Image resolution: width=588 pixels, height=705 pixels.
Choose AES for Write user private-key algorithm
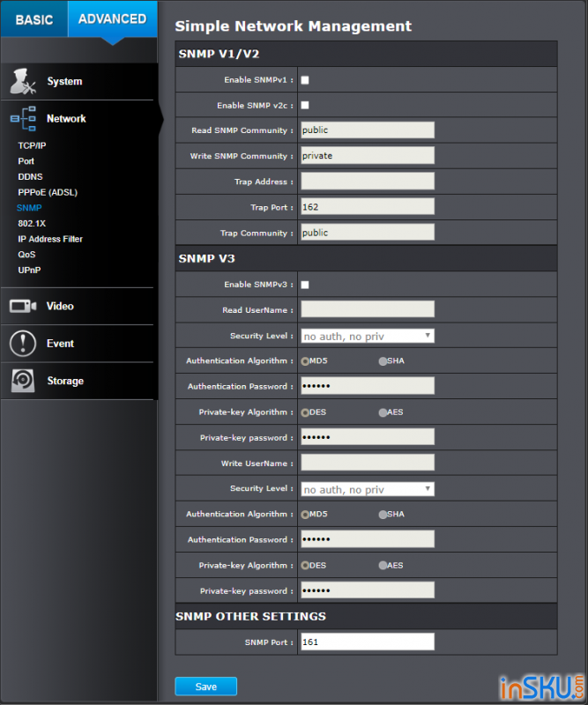click(x=383, y=566)
